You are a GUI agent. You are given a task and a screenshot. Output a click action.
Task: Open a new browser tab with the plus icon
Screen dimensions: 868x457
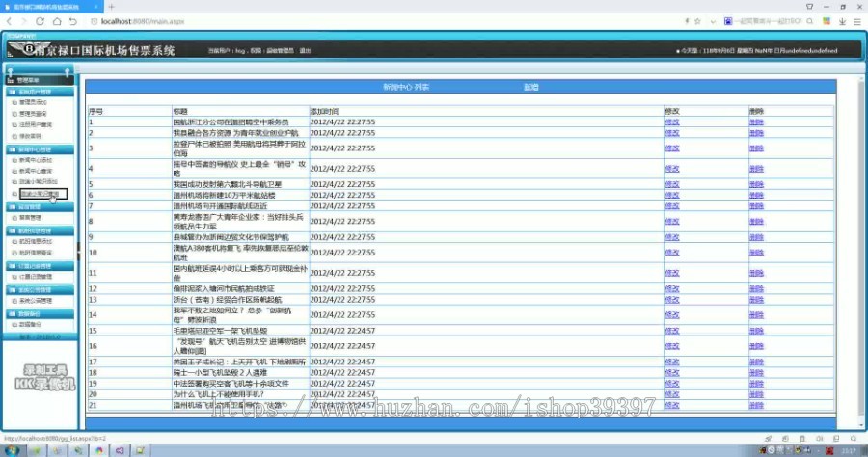point(111,7)
